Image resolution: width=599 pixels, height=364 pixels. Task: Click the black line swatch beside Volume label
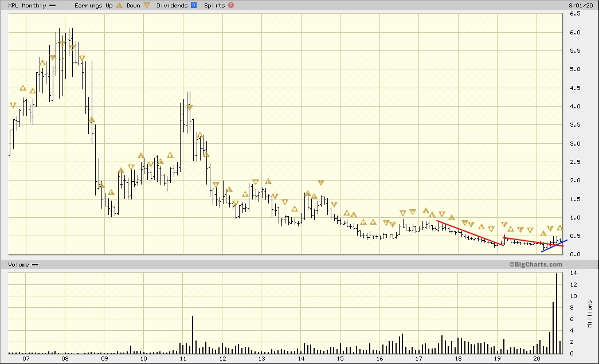[34, 265]
